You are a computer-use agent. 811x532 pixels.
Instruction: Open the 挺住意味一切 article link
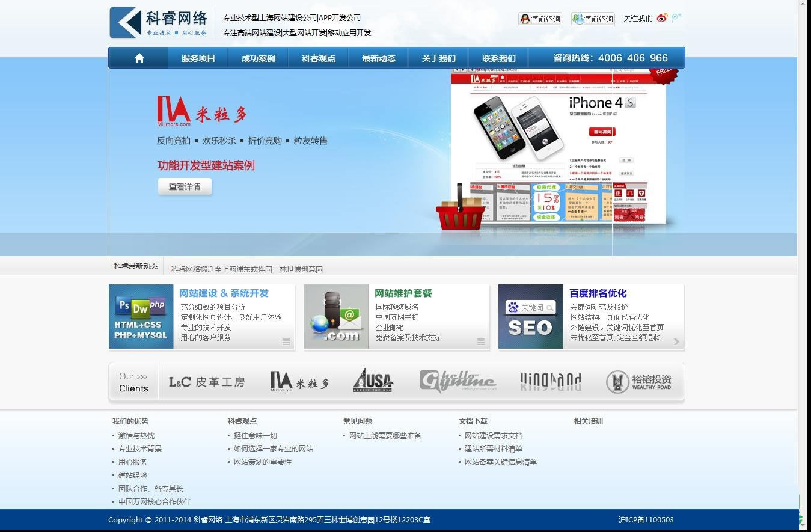tap(256, 435)
